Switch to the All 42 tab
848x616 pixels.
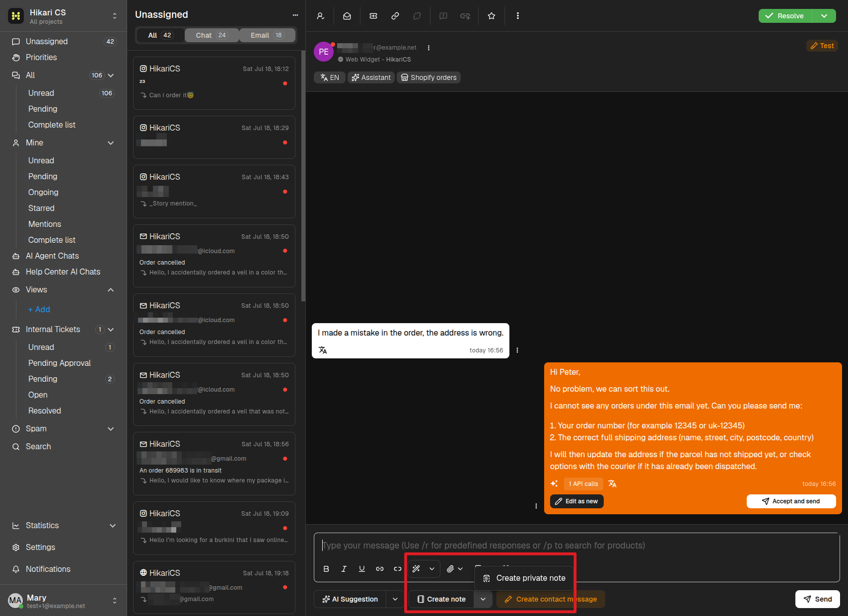click(160, 35)
